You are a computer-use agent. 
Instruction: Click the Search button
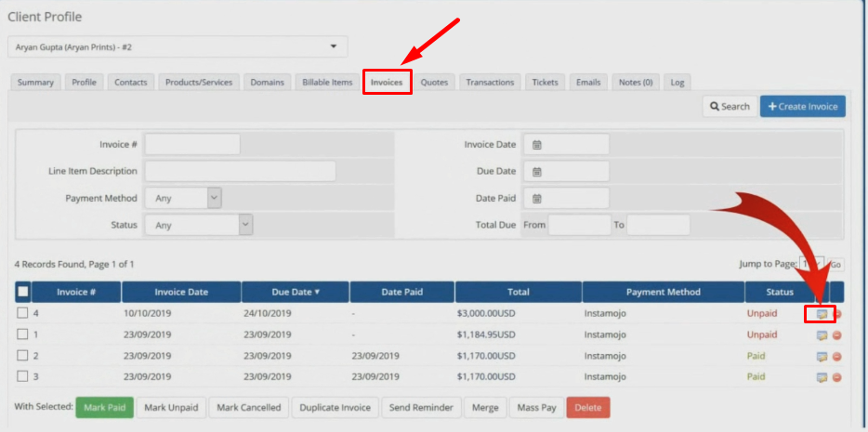[x=730, y=106]
